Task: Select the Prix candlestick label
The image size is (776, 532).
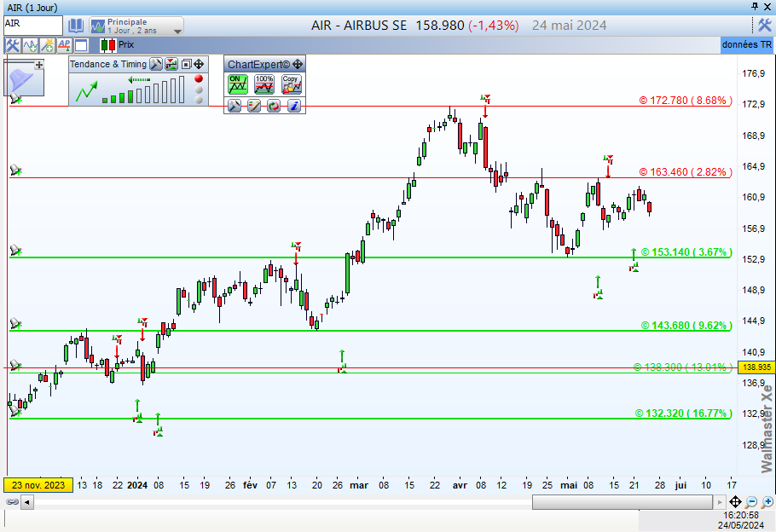Action: 125,45
